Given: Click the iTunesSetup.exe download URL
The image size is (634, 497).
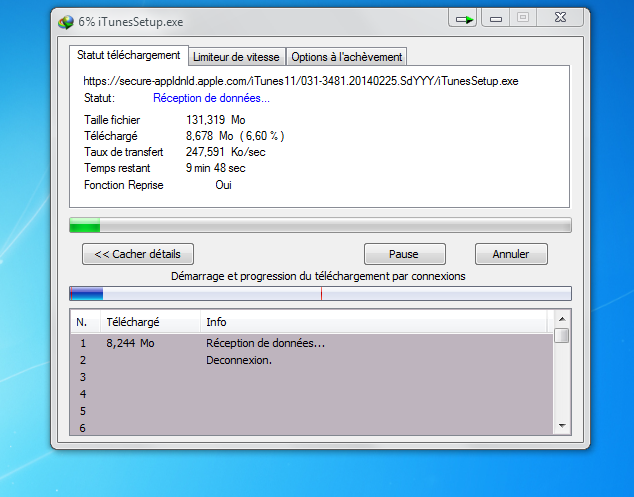Looking at the screenshot, I should (x=301, y=81).
